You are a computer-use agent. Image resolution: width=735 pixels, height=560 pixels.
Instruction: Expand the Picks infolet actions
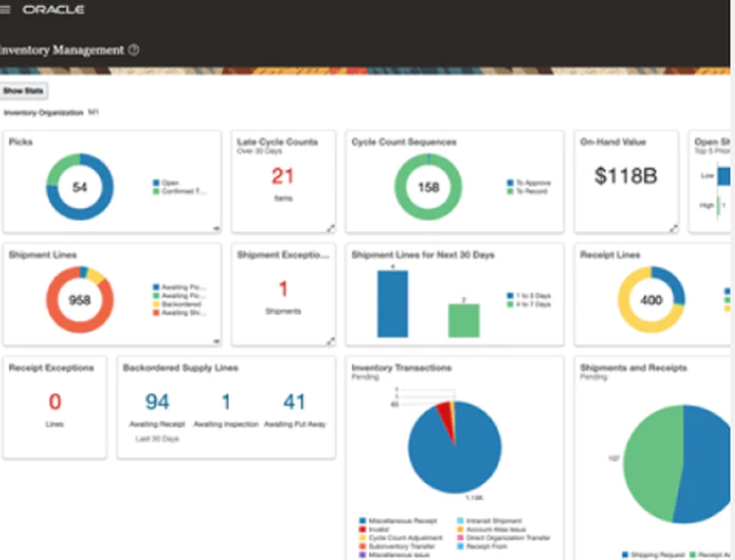(216, 229)
